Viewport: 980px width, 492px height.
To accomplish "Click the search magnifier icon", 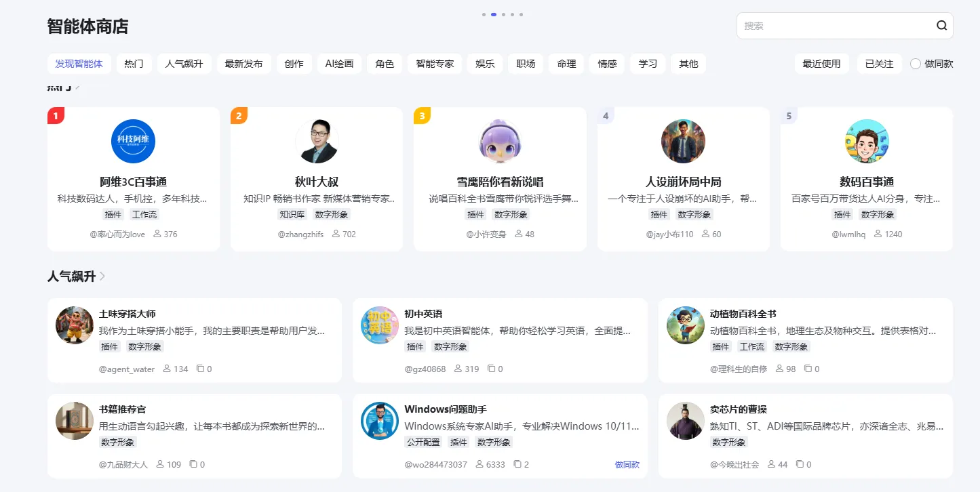I will click(x=941, y=26).
